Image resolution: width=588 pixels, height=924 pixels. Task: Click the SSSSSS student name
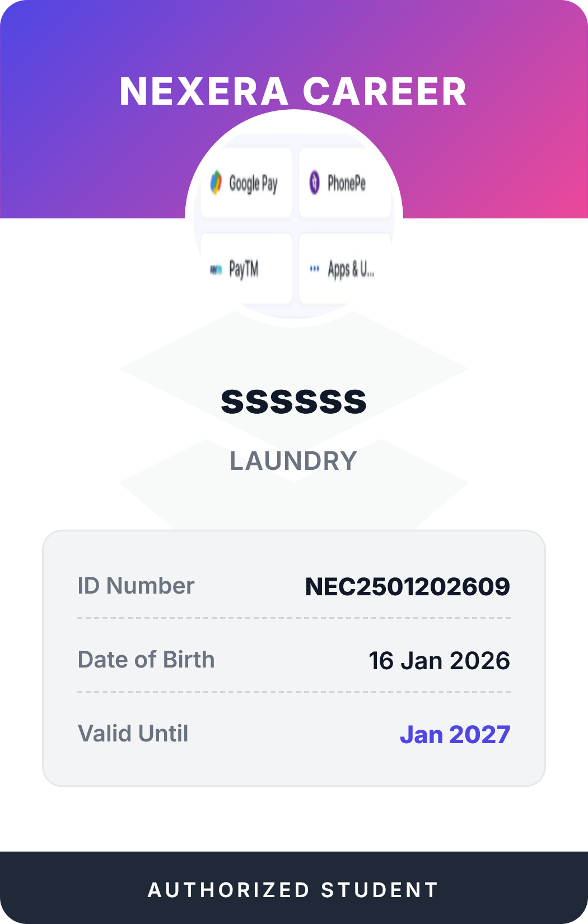pyautogui.click(x=293, y=402)
